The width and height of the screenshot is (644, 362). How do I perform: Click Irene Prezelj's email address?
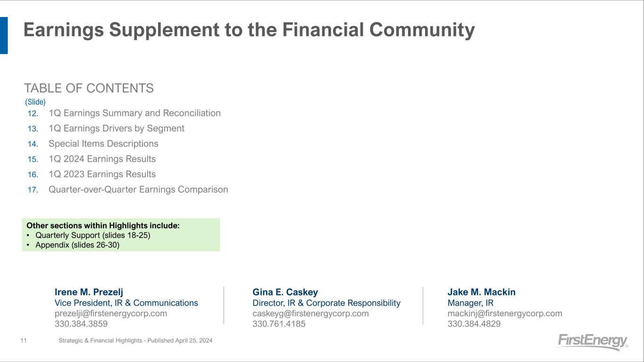pyautogui.click(x=111, y=313)
